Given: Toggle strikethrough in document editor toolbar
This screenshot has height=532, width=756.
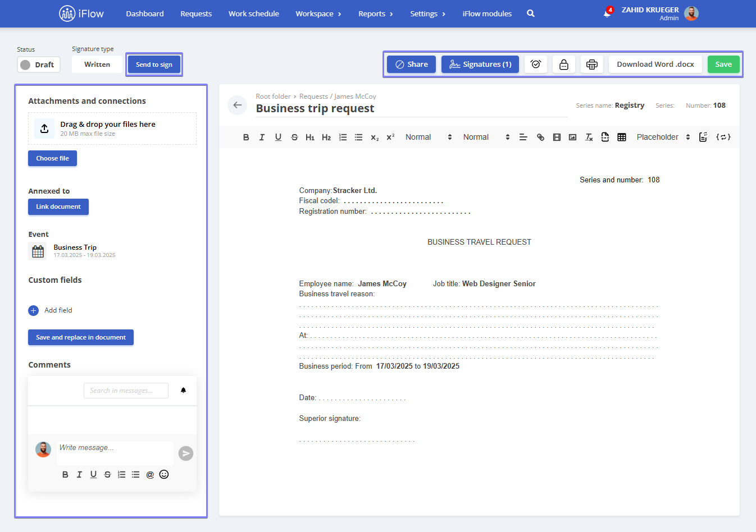Looking at the screenshot, I should point(294,137).
